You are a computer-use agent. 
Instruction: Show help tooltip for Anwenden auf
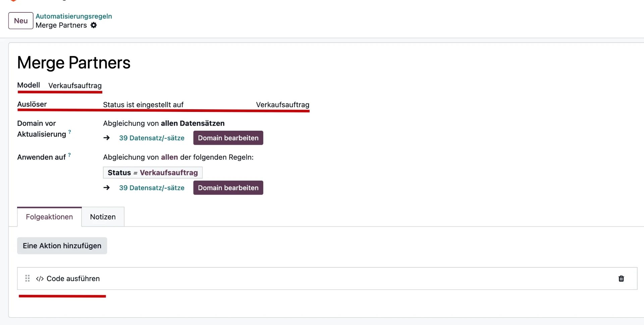tap(69, 155)
